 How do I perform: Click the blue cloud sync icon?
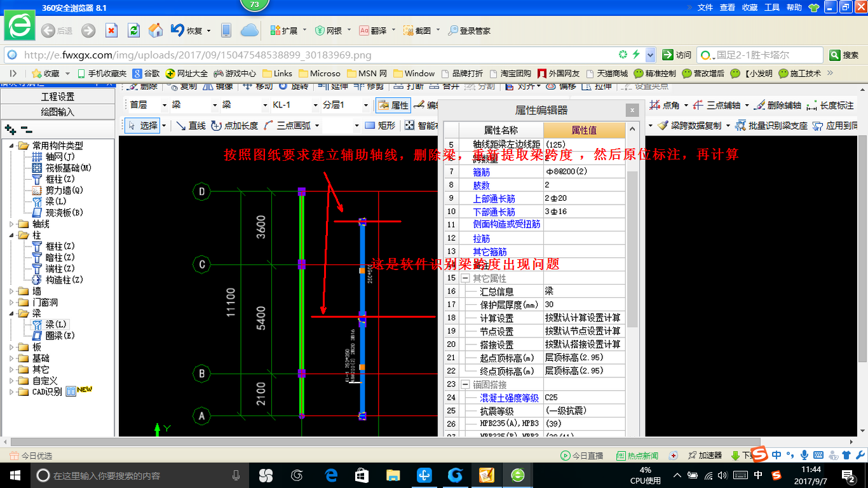click(x=250, y=30)
